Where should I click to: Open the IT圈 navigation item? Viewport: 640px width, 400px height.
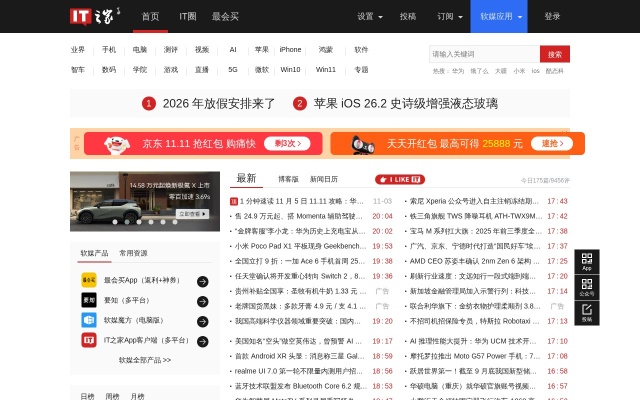coord(187,17)
